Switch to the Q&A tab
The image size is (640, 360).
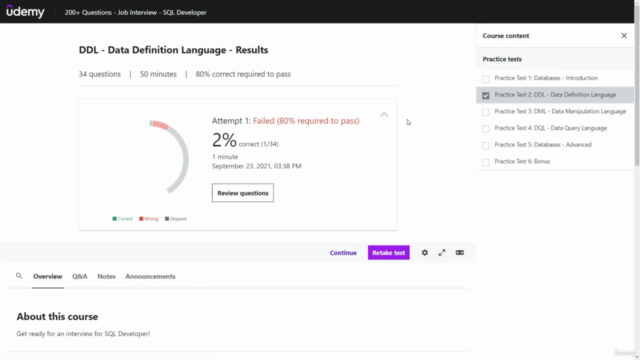click(x=80, y=276)
